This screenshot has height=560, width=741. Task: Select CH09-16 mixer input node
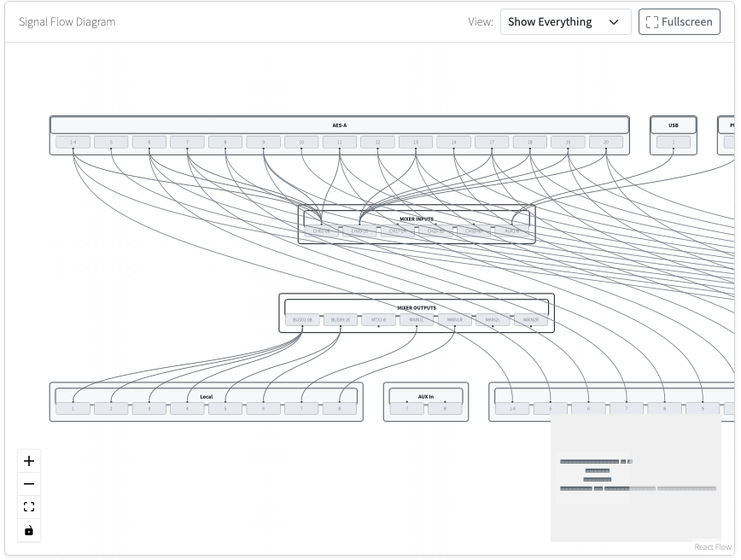(x=359, y=231)
